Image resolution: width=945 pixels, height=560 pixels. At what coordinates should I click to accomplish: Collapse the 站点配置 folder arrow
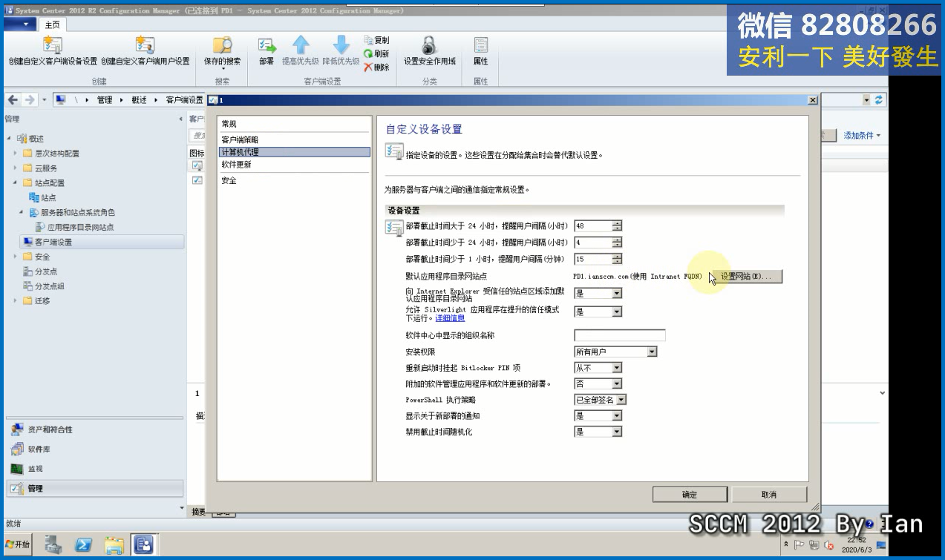pyautogui.click(x=16, y=183)
